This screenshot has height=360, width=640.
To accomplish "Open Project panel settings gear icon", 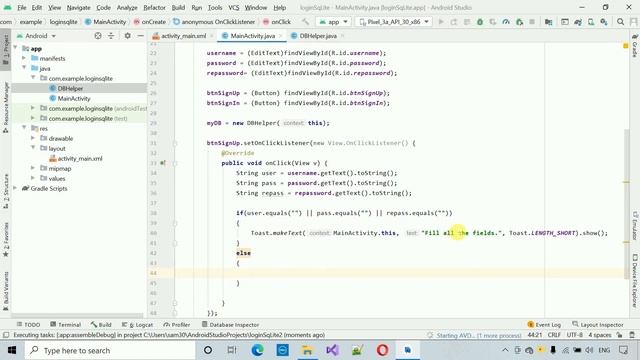I will point(127,36).
